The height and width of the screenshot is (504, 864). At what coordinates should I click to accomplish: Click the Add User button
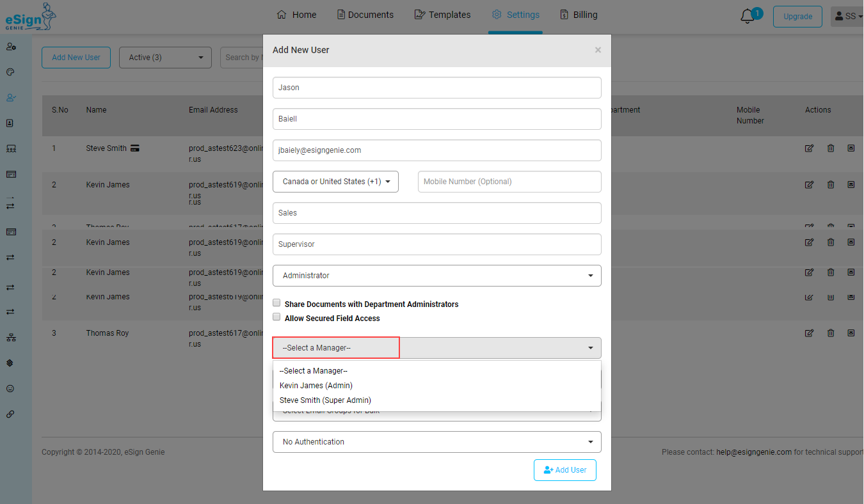[x=564, y=470]
